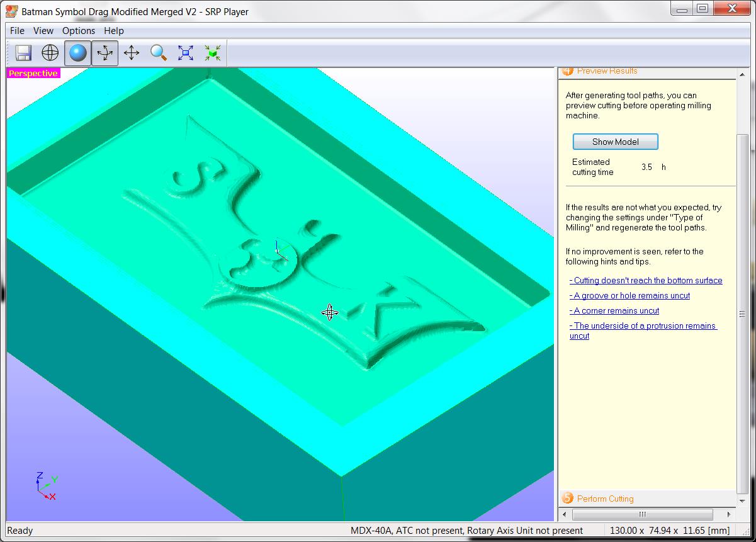This screenshot has height=542, width=756.
Task: Open 'Cutting doesn't reach the bottom surface' hint
Action: click(646, 281)
